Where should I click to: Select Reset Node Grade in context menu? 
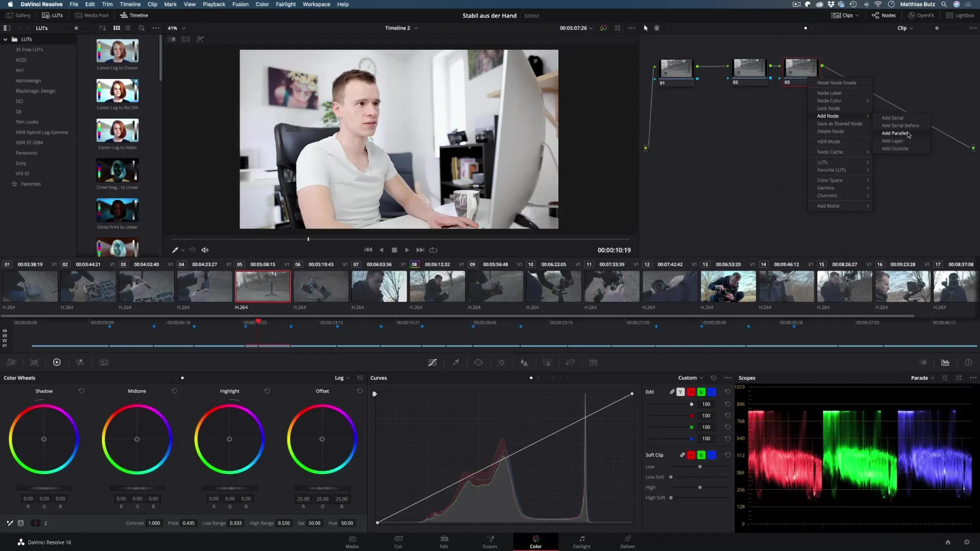pos(837,83)
